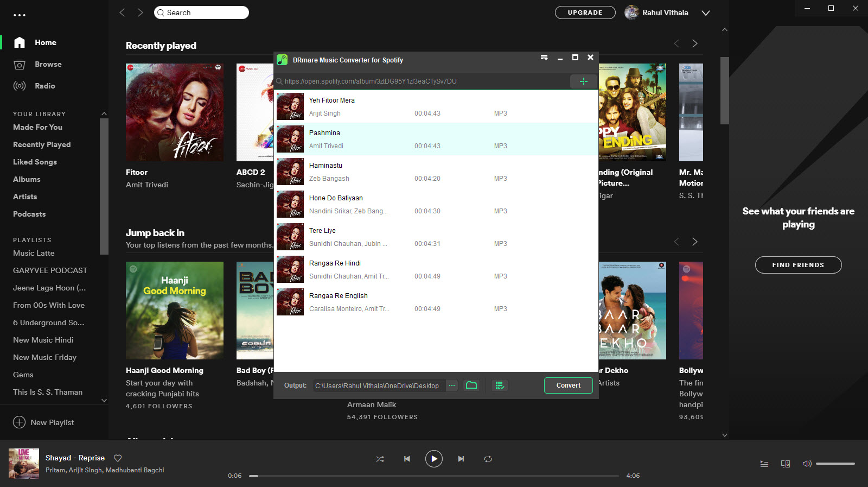Click the DRmare app logo icon
The height and width of the screenshot is (487, 868).
[x=282, y=60]
